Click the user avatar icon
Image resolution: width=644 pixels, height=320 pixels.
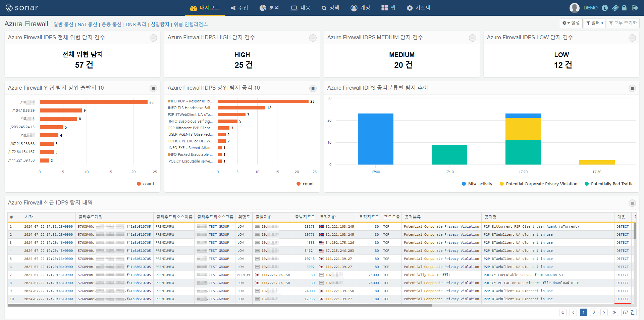[574, 8]
